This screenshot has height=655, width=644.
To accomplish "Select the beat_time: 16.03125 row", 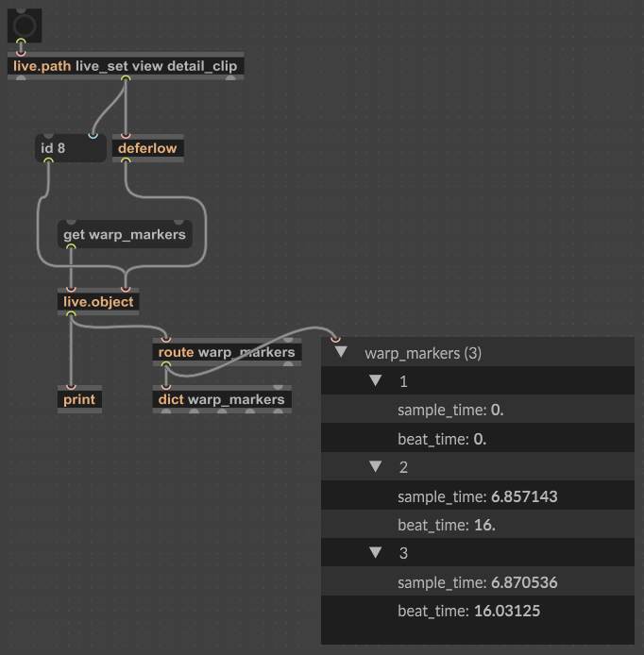I will pos(482,611).
